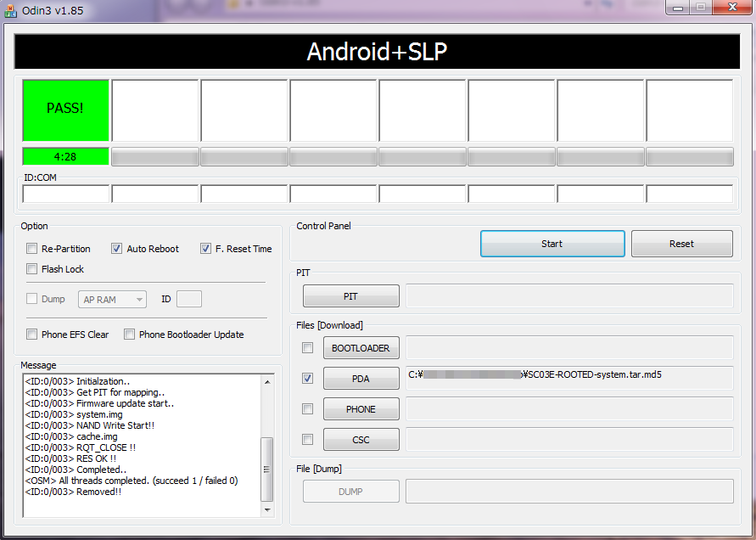756x540 pixels.
Task: Close the Odin3 v1.85 window
Action: coord(732,8)
